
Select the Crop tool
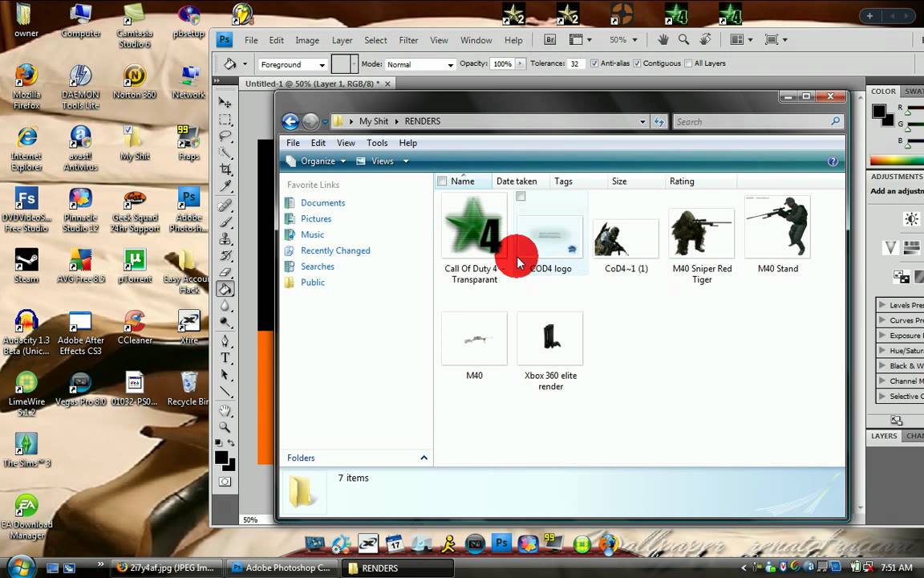coord(225,169)
